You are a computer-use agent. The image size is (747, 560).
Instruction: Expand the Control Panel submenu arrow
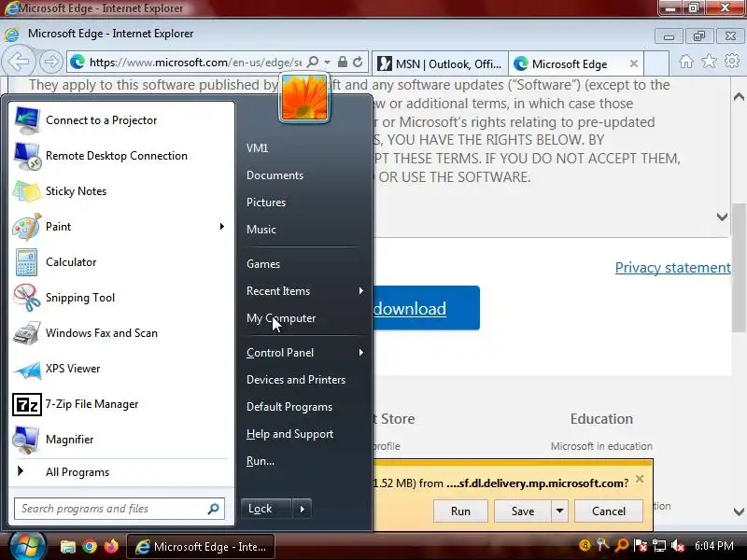pyautogui.click(x=361, y=353)
